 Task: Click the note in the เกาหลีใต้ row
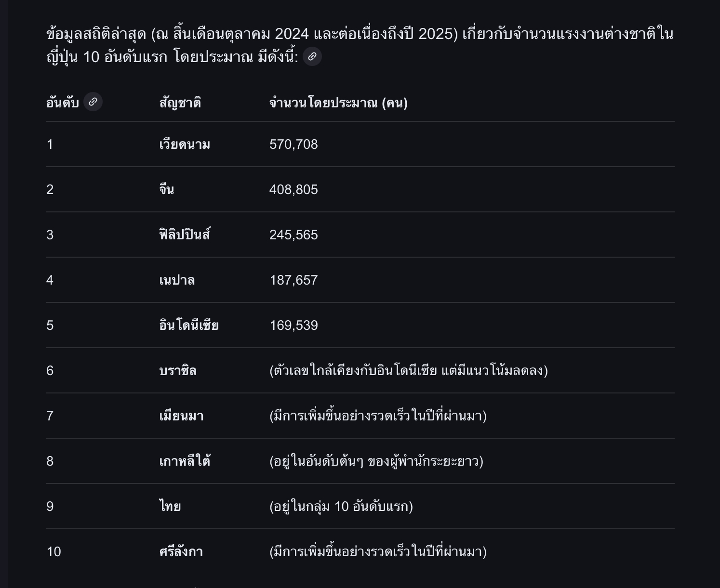(x=376, y=461)
